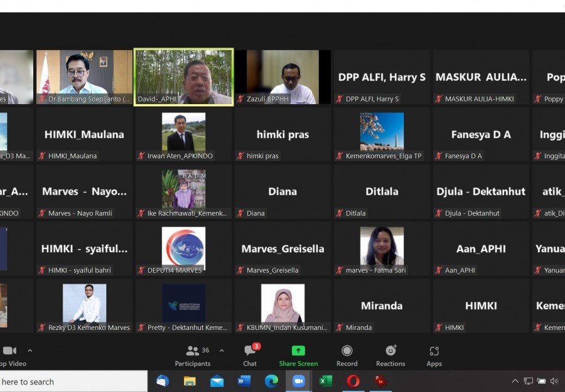Click the Windows taskbar search box

tap(69, 381)
